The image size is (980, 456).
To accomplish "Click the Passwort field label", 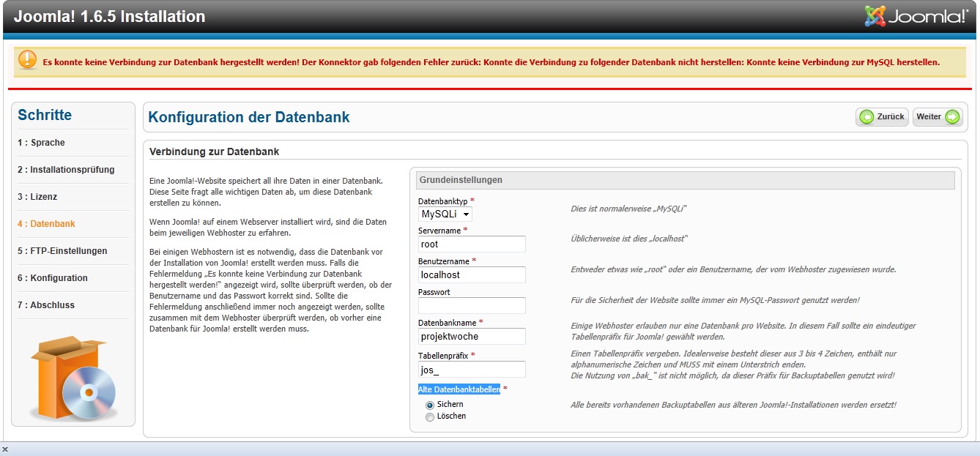I will tap(434, 291).
